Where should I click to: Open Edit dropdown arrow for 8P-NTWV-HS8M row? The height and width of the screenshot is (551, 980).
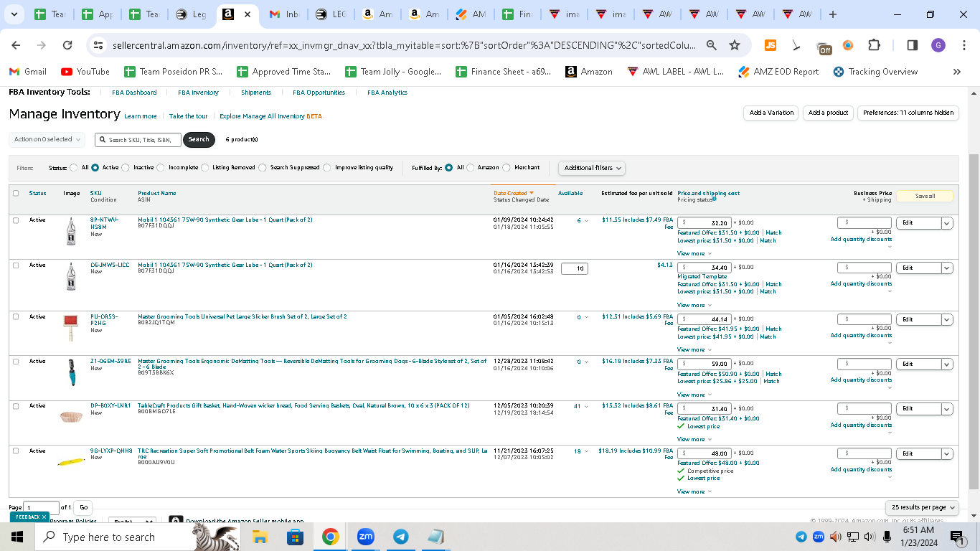pos(947,223)
